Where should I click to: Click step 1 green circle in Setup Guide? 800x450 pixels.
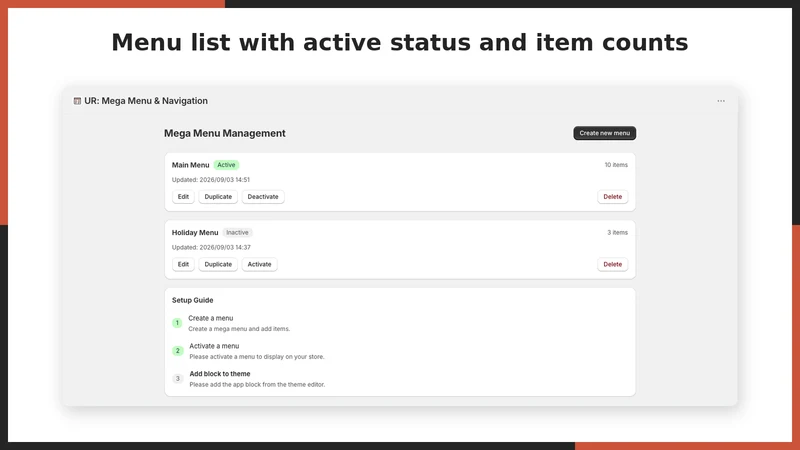pos(177,323)
